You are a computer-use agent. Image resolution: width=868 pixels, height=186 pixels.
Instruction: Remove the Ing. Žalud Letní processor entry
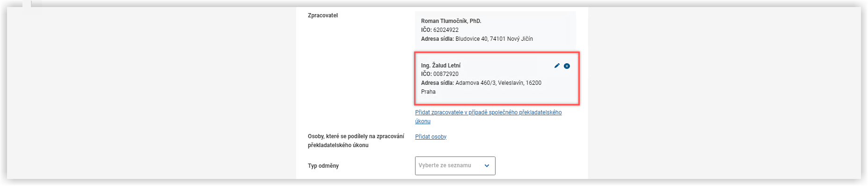(x=567, y=66)
